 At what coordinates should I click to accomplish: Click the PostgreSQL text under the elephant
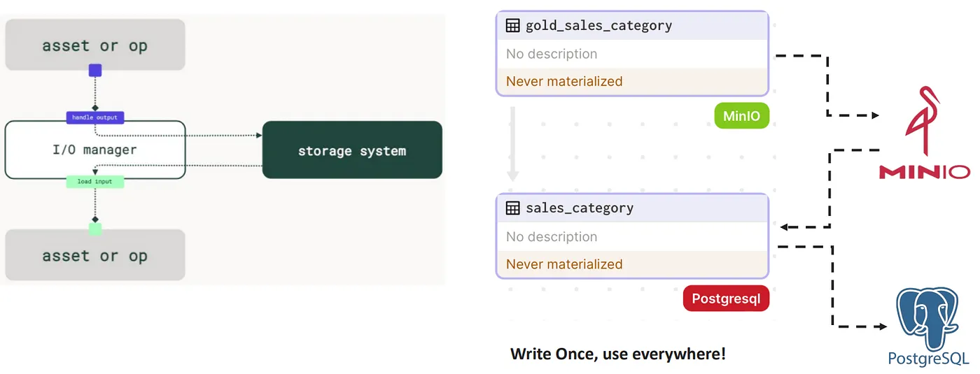tap(928, 359)
